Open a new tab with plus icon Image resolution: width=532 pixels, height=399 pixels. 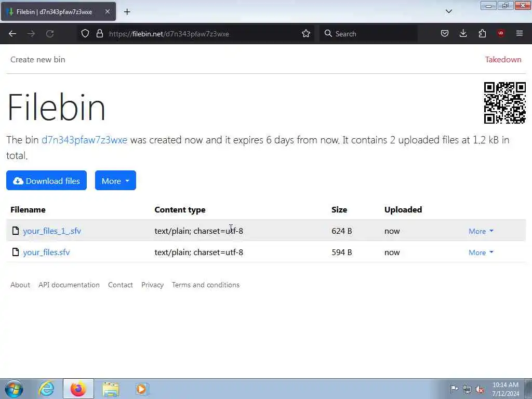[x=127, y=12]
